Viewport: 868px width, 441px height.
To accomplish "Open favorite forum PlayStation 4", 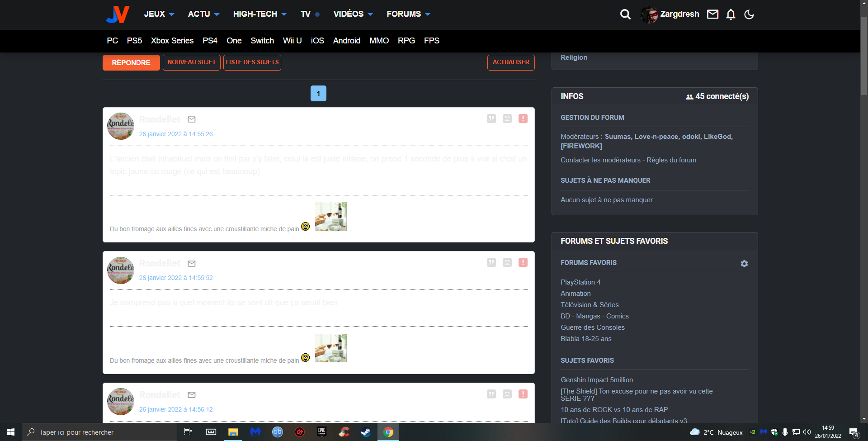I will coord(580,282).
